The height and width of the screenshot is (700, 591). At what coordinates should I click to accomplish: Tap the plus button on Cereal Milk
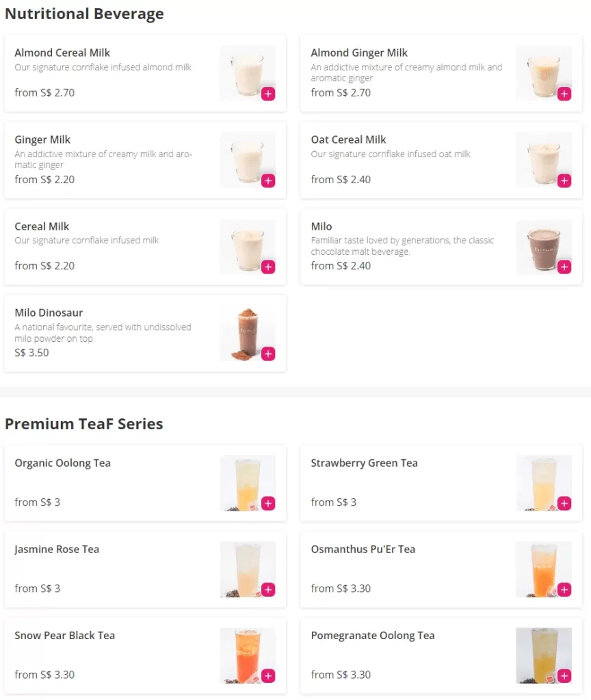coord(267,267)
